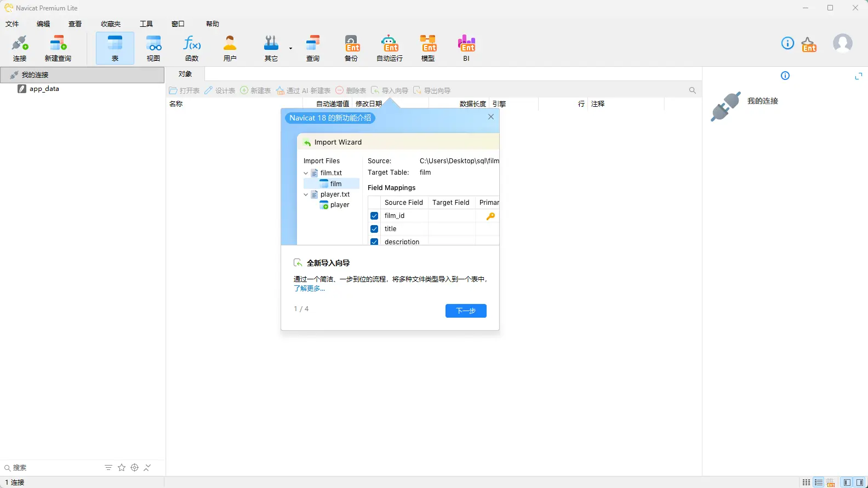Click the 模型 model icon
The width and height of the screenshot is (868, 488).
click(x=428, y=48)
